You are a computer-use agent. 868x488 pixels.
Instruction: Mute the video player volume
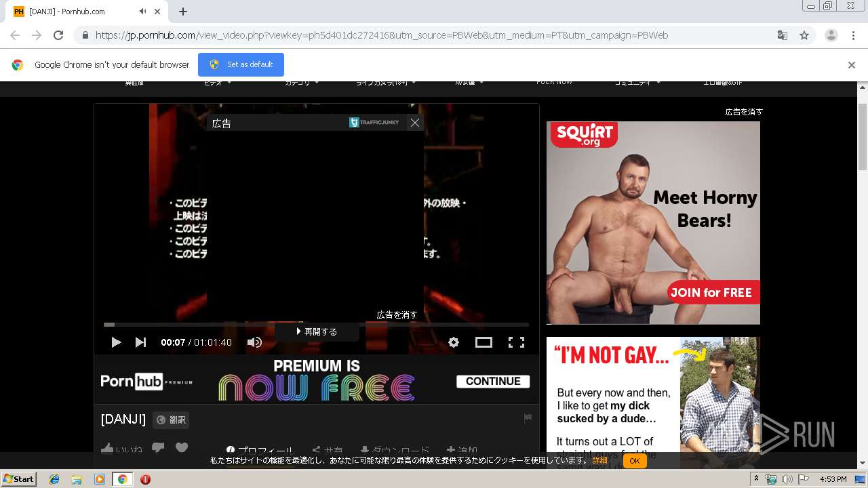pyautogui.click(x=254, y=342)
